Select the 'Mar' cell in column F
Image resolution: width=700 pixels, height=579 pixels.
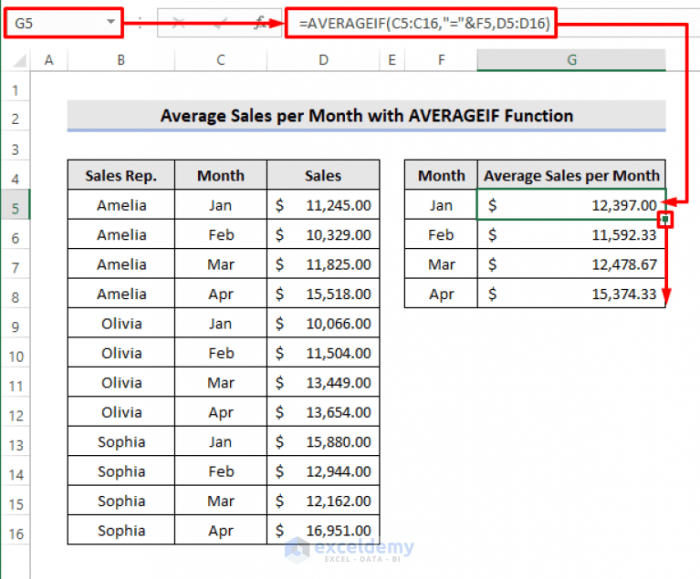441,264
